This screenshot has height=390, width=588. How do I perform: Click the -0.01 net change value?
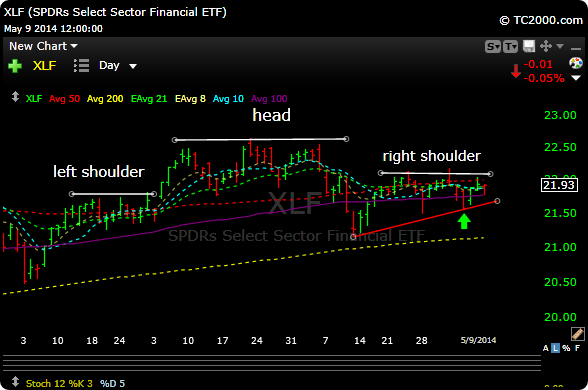[538, 64]
